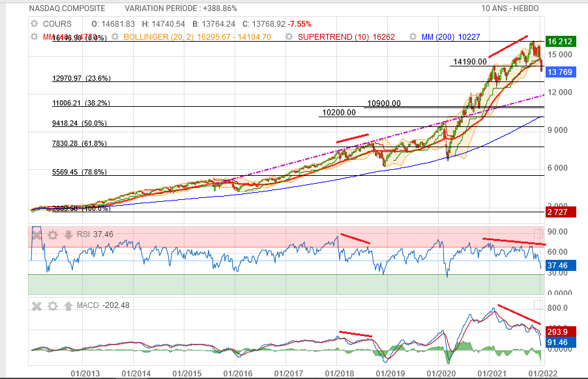The width and height of the screenshot is (588, 379).
Task: Open MACD indicator settings gear
Action: coord(53,306)
